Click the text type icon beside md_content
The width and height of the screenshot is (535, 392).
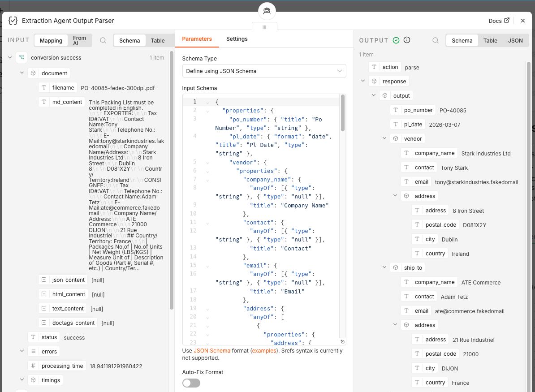click(43, 102)
